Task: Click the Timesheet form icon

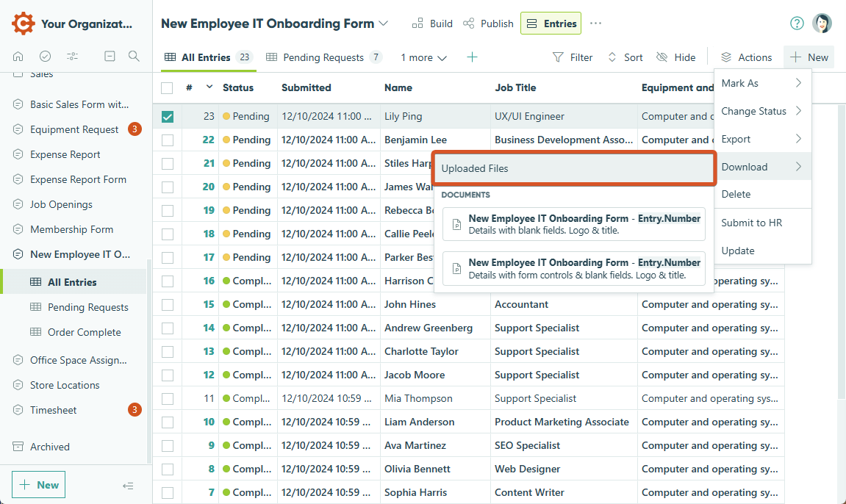Action: [x=18, y=410]
